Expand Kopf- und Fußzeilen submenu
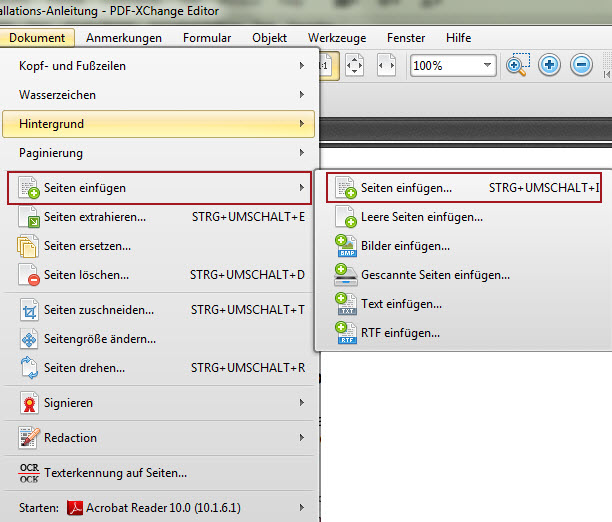 [x=158, y=66]
